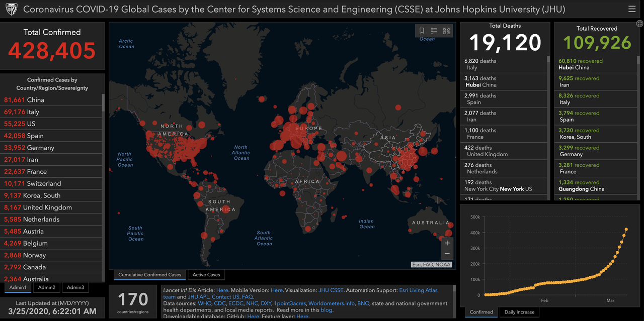Open the JHU CSSE visualization link
This screenshot has height=321, width=644.
331,290
